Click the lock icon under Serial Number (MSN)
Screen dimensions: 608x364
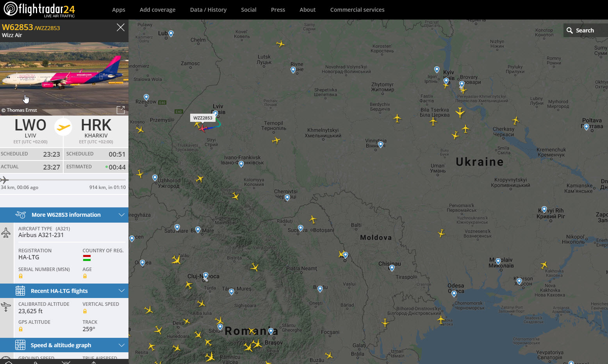21,276
